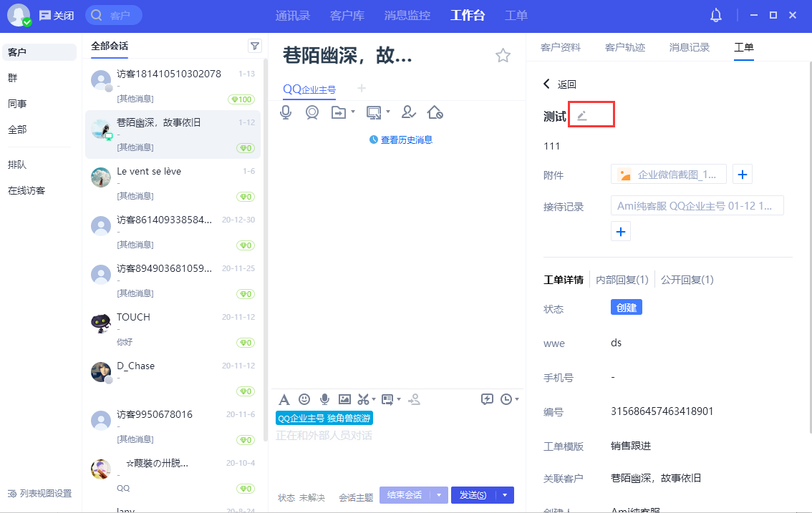Expand the send file dropdown arrow
The width and height of the screenshot is (812, 513).
pos(353,112)
